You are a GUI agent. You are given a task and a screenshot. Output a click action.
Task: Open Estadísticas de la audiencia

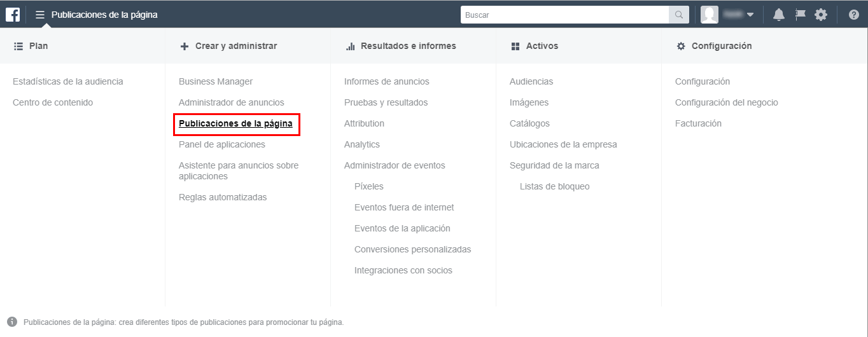click(x=68, y=81)
